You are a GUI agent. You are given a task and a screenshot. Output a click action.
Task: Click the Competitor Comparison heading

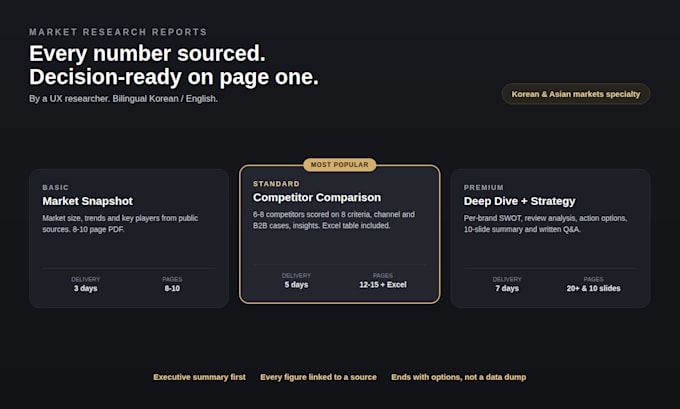pyautogui.click(x=317, y=198)
